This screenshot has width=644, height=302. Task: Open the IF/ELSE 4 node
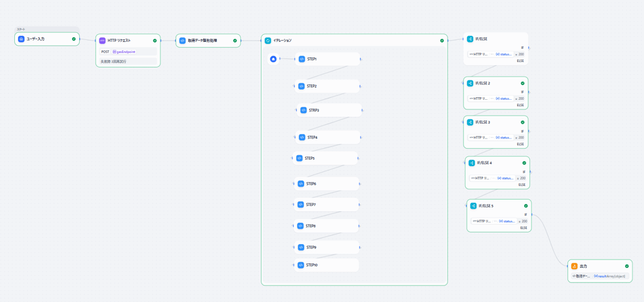click(x=497, y=163)
